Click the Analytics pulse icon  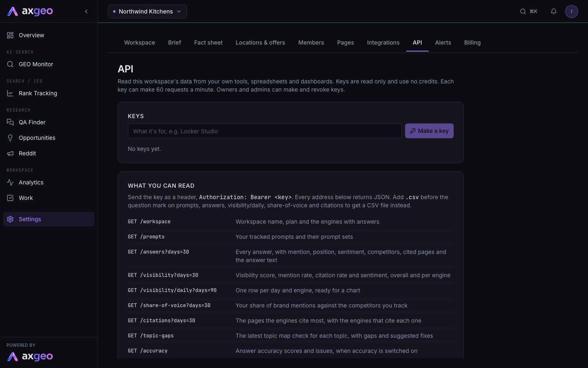click(10, 182)
